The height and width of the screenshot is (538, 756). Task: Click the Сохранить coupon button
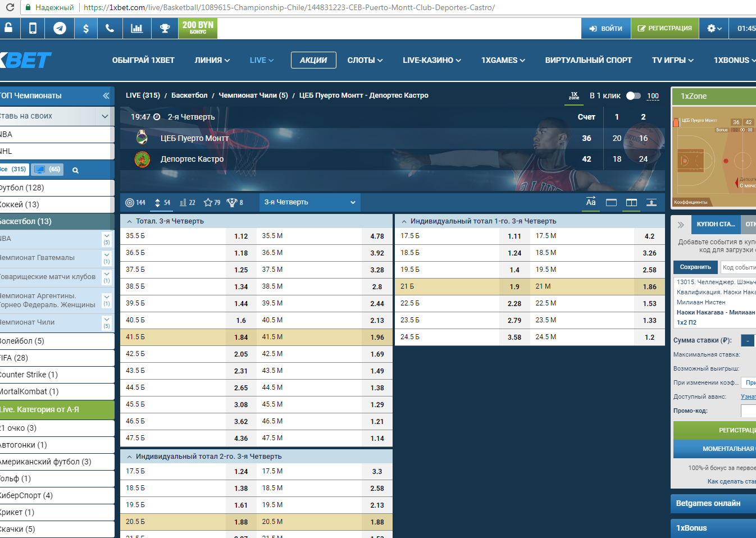pyautogui.click(x=695, y=267)
